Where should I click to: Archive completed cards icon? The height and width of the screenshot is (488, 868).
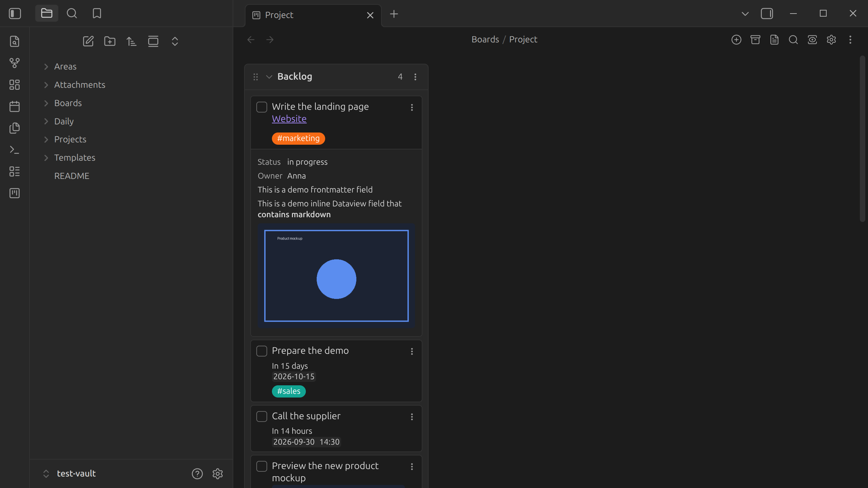755,40
